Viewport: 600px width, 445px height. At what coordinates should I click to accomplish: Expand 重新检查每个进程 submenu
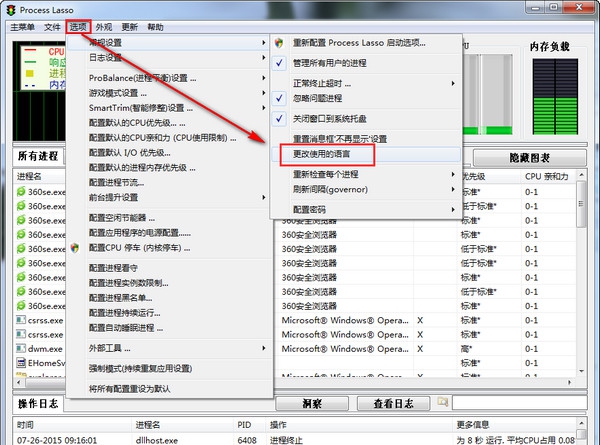pyautogui.click(x=453, y=174)
